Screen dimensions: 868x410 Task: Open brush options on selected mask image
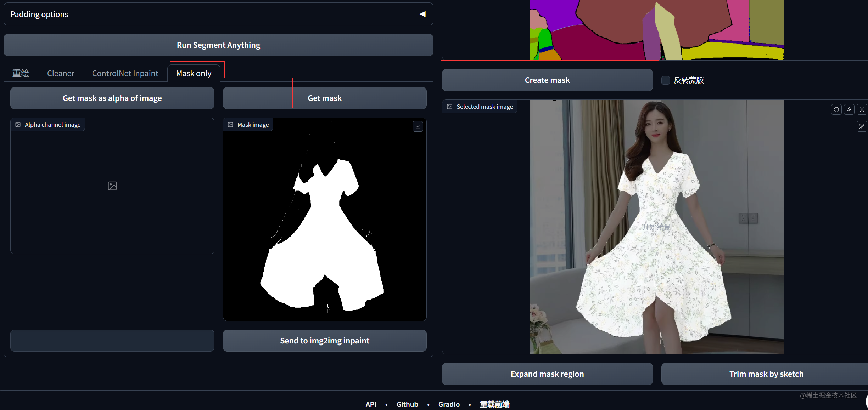(x=862, y=126)
